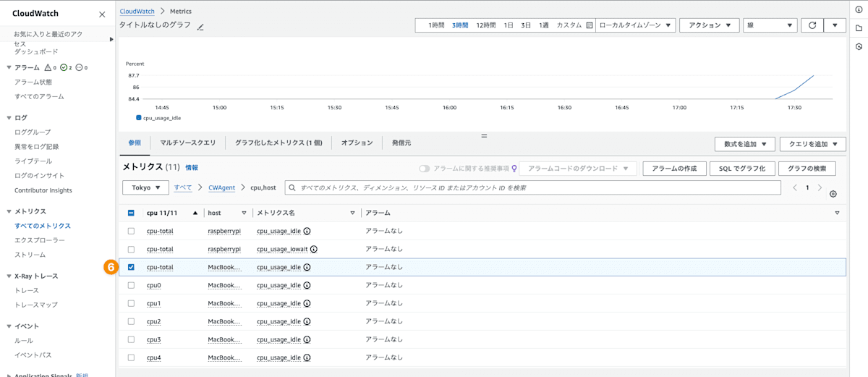Collapse the メトリクス sidebar section
868x377 pixels.
[x=9, y=211]
